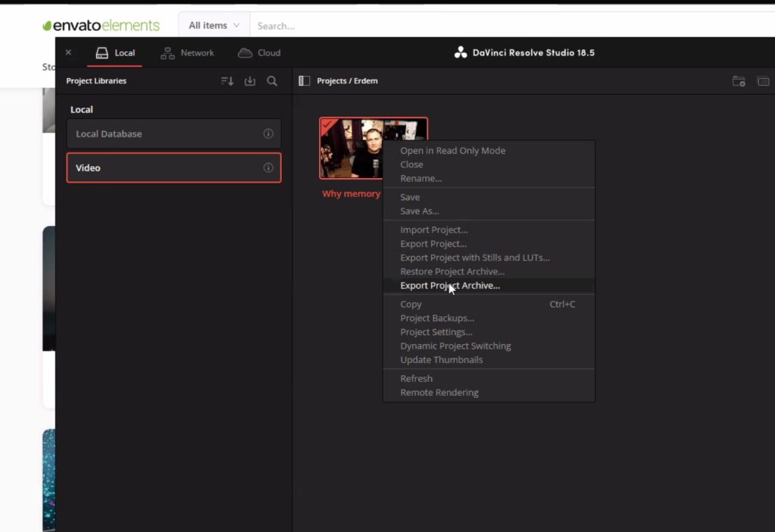
Task: Choose Save from the context menu
Action: coord(489,197)
